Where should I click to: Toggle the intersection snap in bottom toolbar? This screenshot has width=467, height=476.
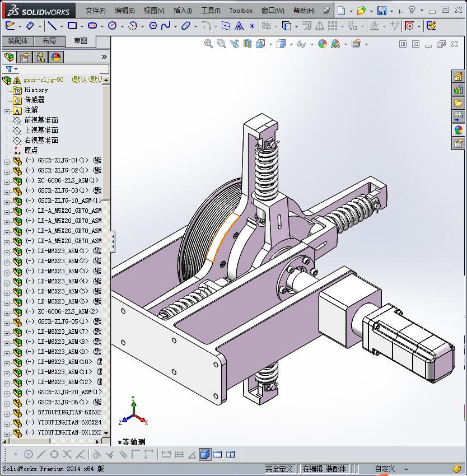[67, 455]
